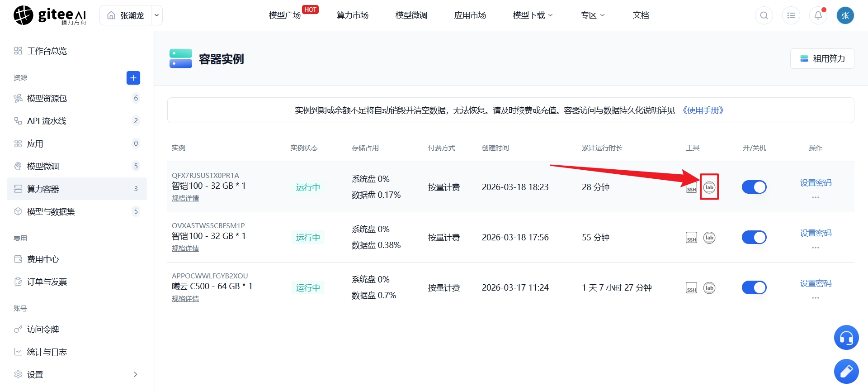Open SSH tool for OVXA5TWS5CBFSM1P instance
Viewport: 868px width, 392px height.
click(x=691, y=238)
